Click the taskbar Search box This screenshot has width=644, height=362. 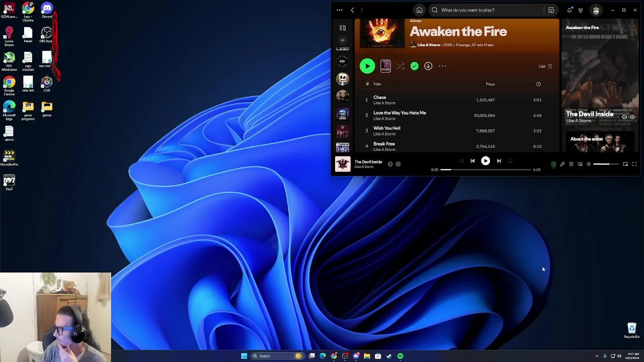[277, 356]
